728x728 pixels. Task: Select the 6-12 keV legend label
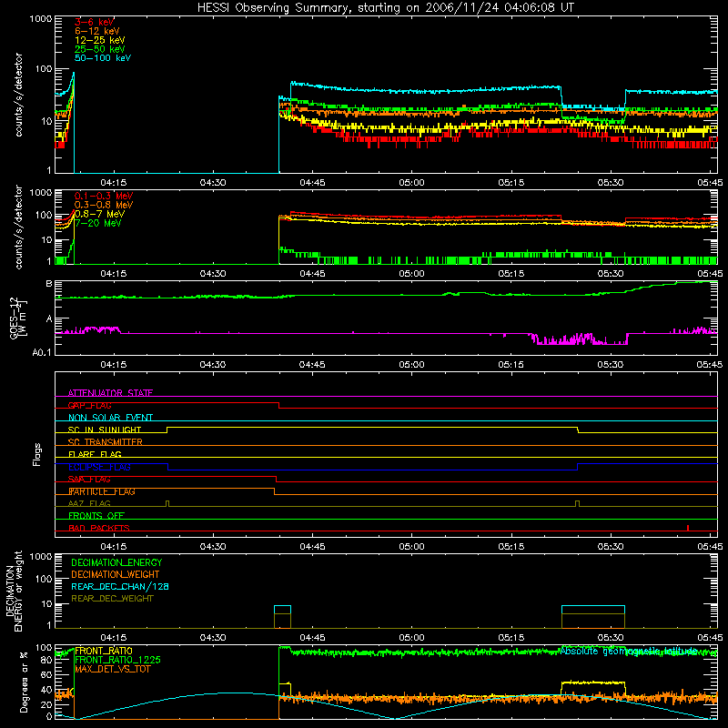tap(97, 31)
